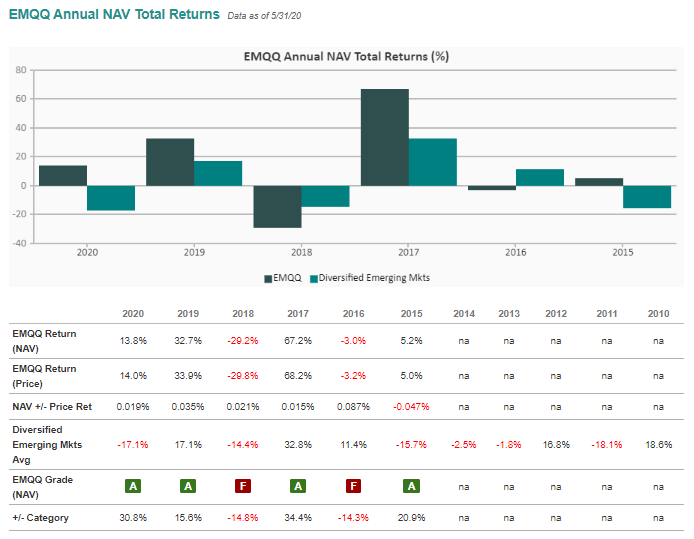The height and width of the screenshot is (539, 694).
Task: Click the EMQQ Return (Price) row label
Action: click(44, 376)
